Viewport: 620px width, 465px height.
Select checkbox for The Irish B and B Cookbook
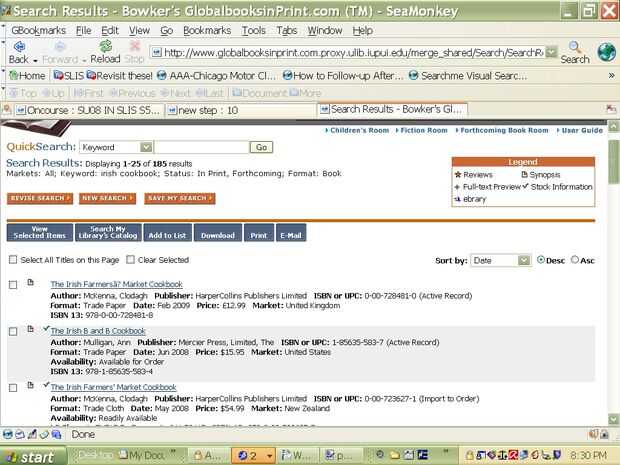pos(13,331)
